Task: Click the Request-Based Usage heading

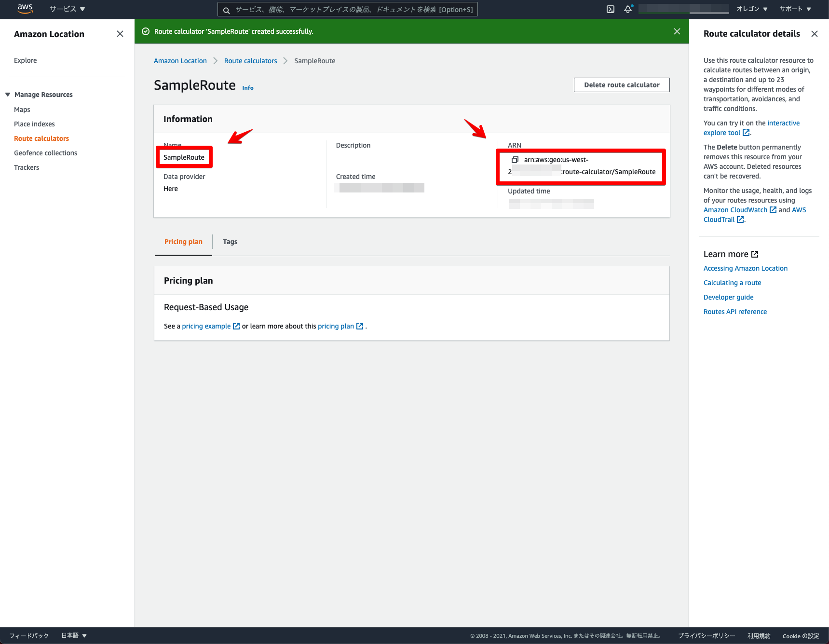Action: coord(206,307)
